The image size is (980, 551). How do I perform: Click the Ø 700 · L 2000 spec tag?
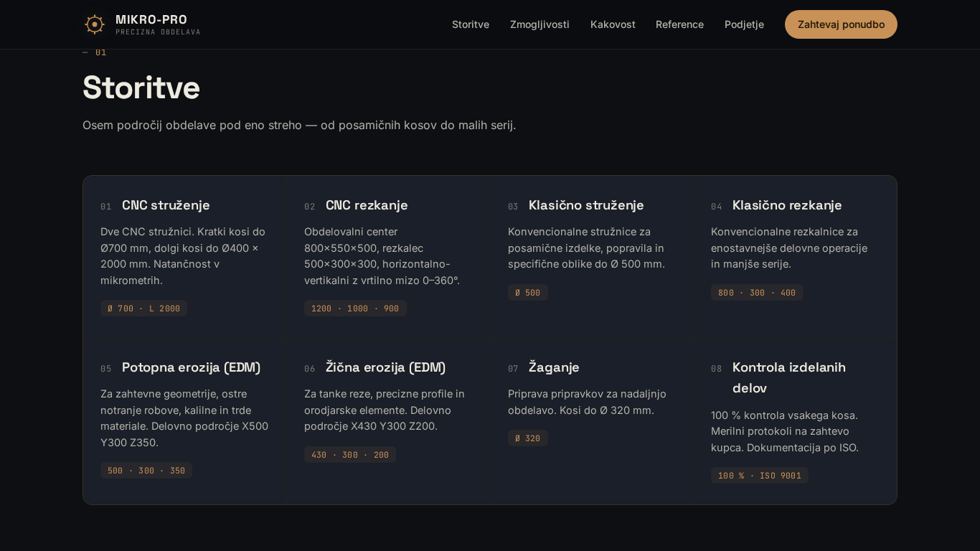(143, 309)
